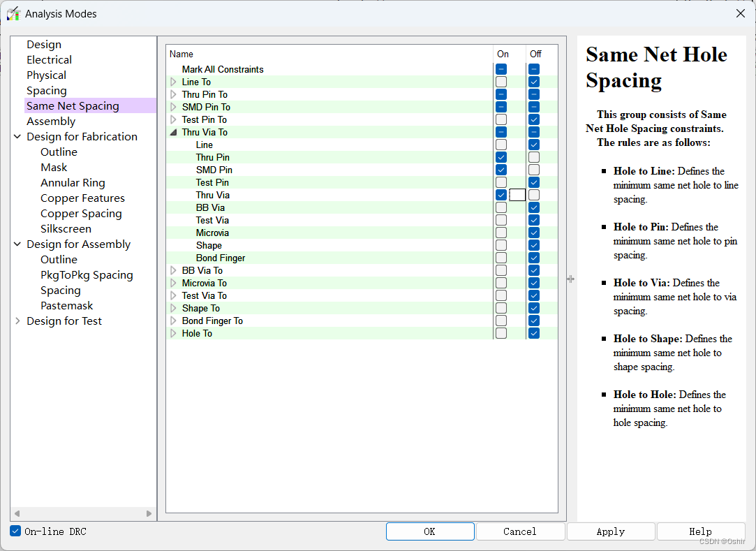Check the Off box for Thru Pin row
Image resolution: width=756 pixels, height=551 pixels.
(534, 157)
